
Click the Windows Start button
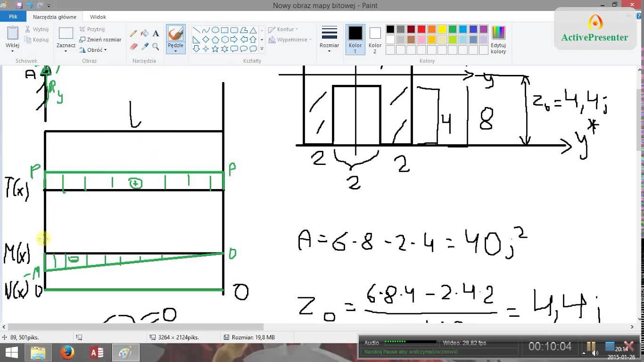[11, 352]
